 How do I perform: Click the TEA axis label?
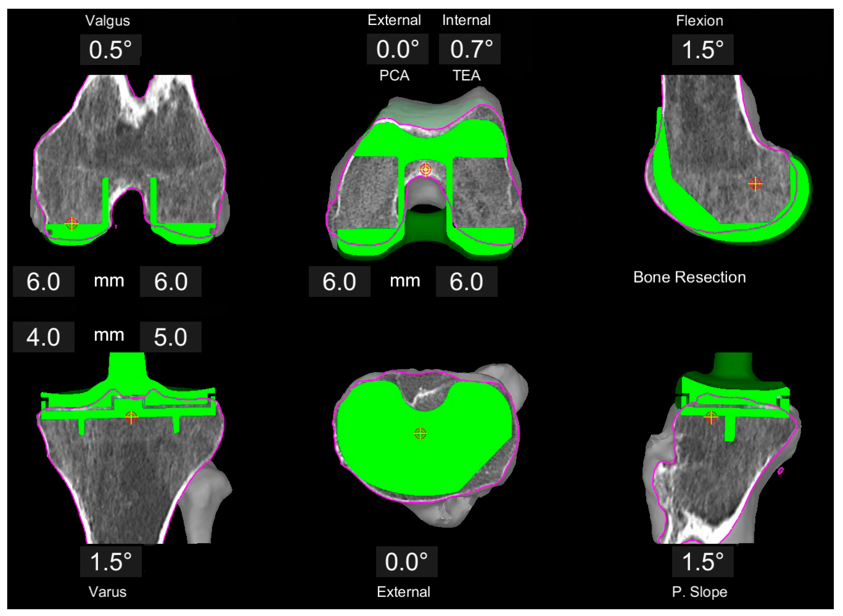[466, 76]
